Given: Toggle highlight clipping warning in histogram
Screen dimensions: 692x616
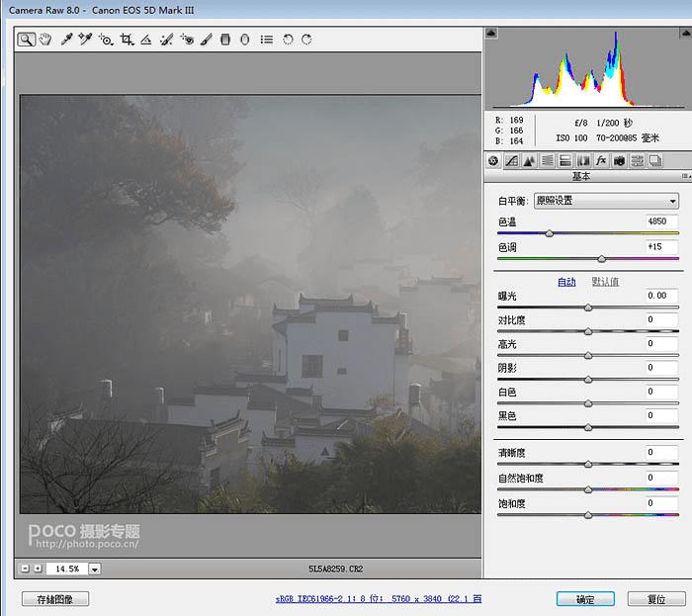Looking at the screenshot, I should pyautogui.click(x=686, y=33).
